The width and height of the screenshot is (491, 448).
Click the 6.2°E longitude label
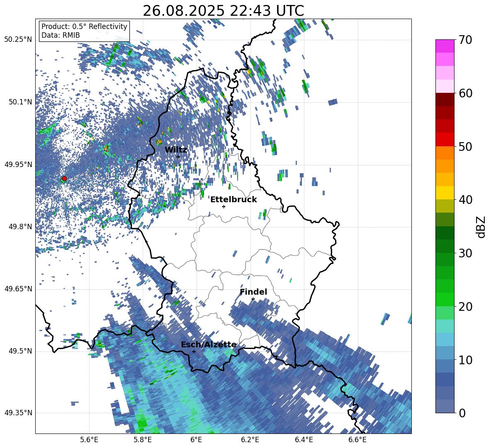coord(250,440)
